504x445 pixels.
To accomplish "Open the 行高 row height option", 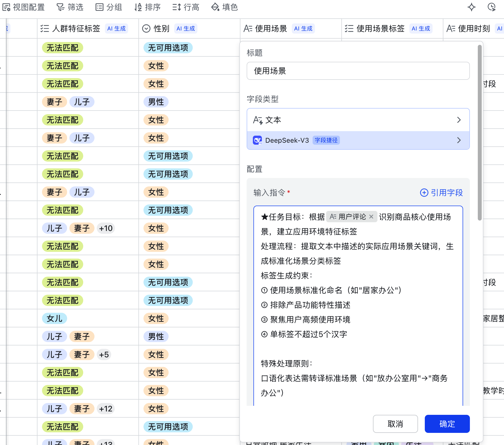I will pyautogui.click(x=186, y=7).
